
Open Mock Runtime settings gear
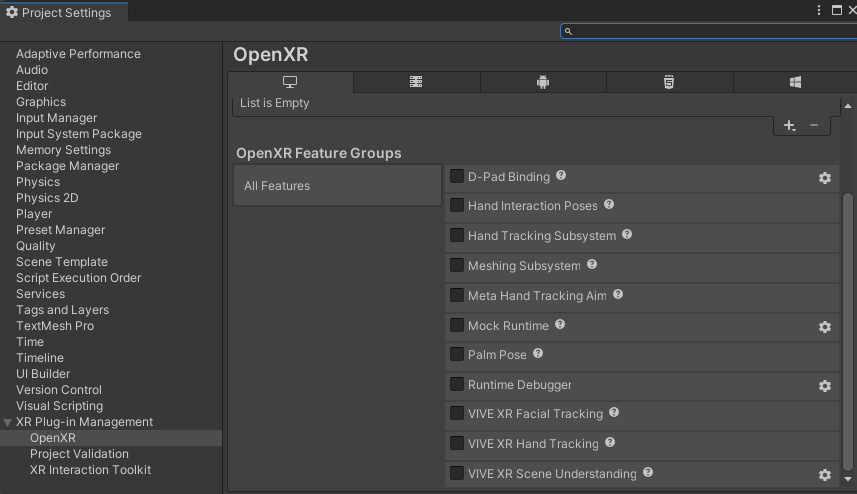pos(825,327)
